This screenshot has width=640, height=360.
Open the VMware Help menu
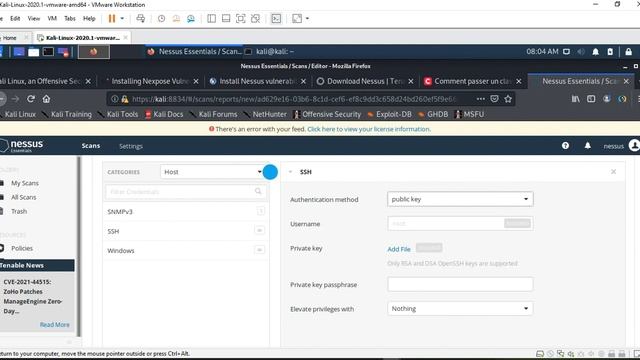tap(89, 18)
